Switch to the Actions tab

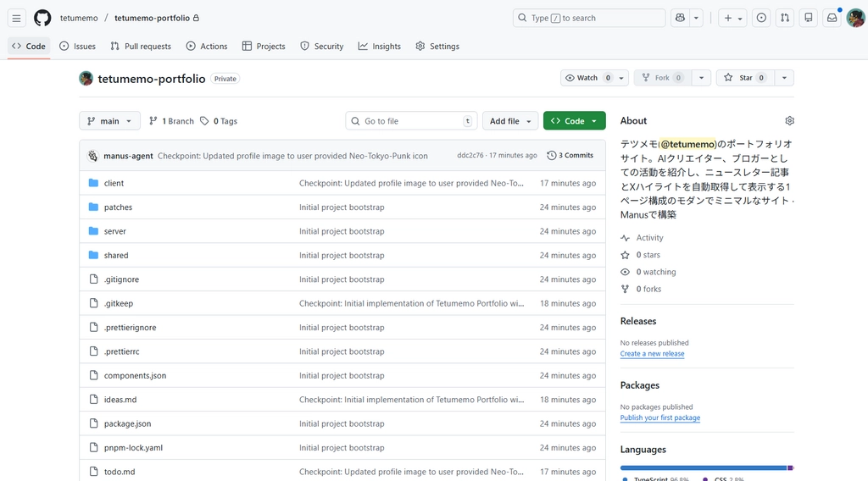coord(207,47)
